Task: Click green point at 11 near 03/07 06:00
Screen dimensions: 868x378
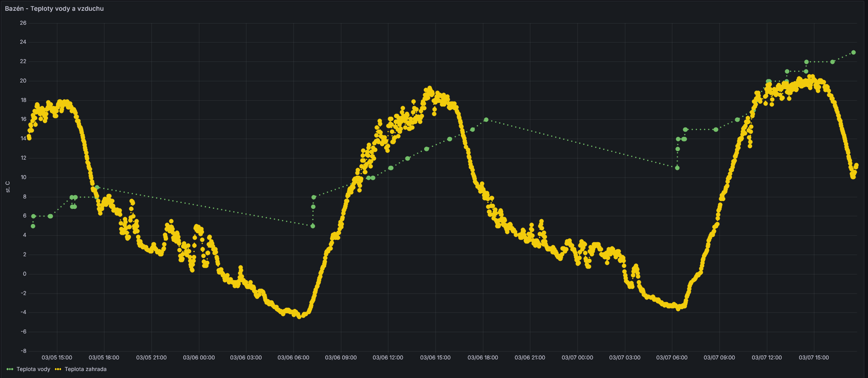Action: point(677,168)
